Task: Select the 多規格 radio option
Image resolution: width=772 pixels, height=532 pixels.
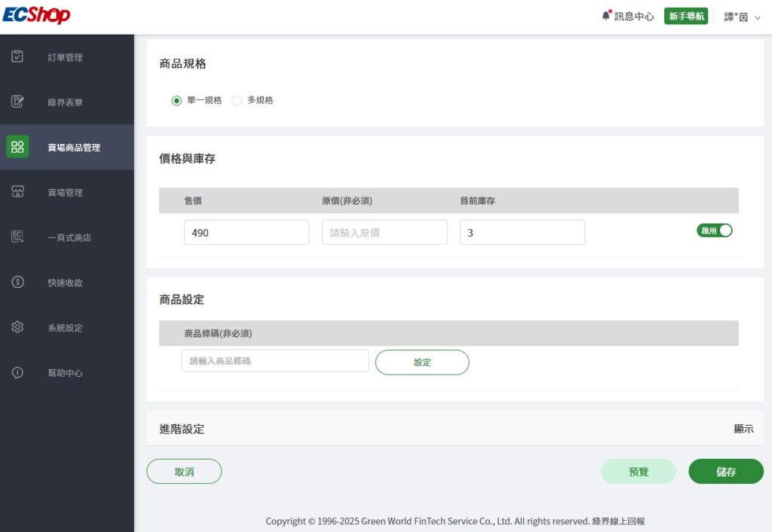Action: [237, 100]
